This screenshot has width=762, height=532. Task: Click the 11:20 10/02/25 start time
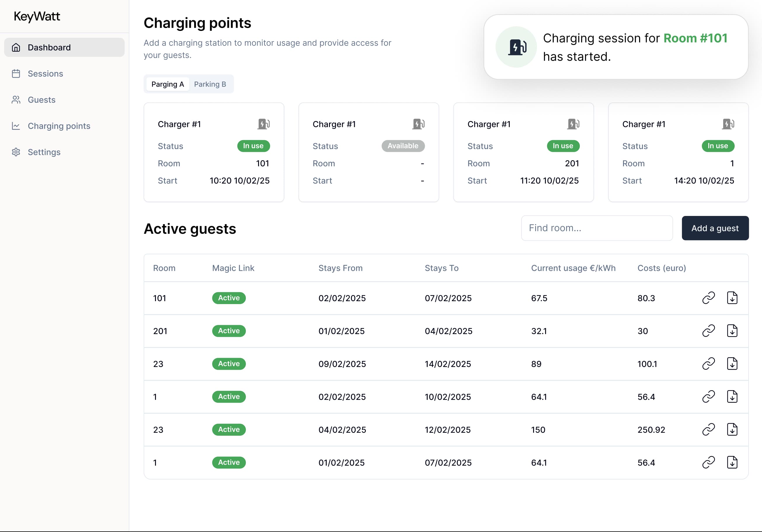coord(549,181)
